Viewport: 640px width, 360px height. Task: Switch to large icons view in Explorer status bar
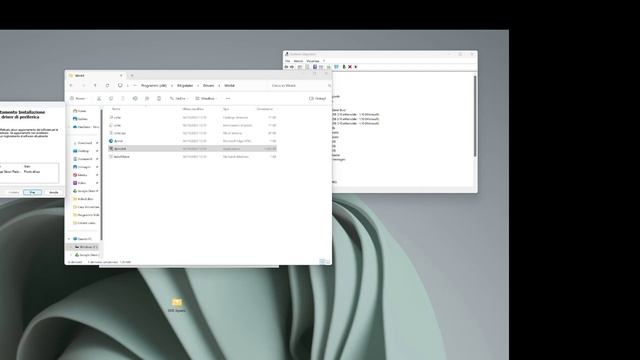tap(327, 262)
